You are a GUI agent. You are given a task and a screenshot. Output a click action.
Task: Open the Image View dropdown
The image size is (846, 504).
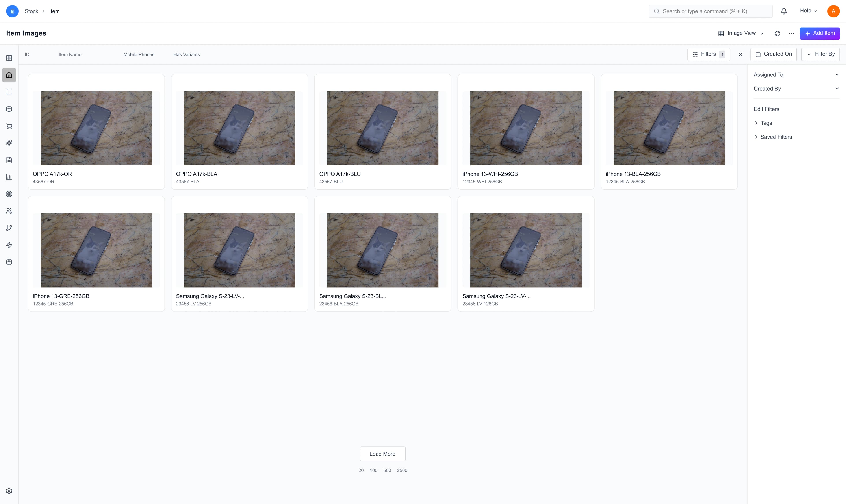pyautogui.click(x=741, y=33)
